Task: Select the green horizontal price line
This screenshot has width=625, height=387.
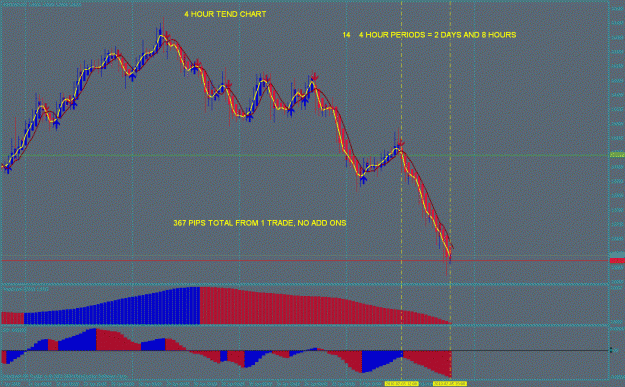Action: tap(305, 155)
